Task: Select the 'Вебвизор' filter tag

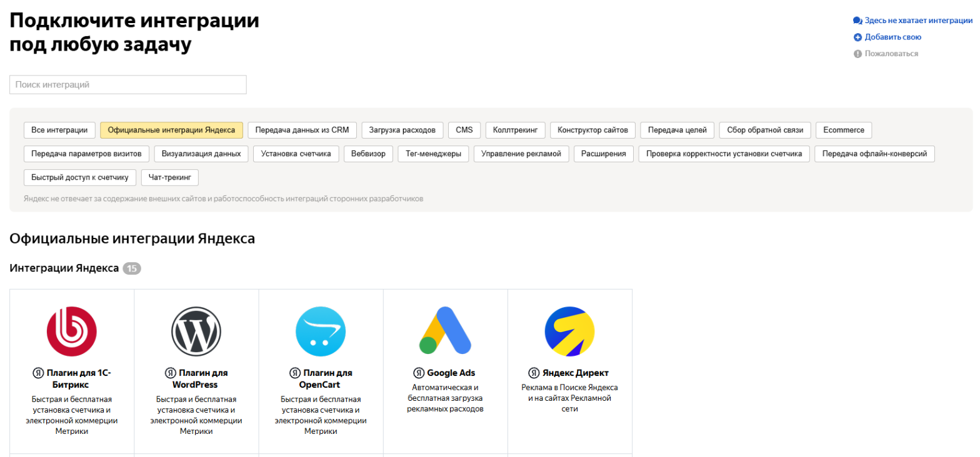Action: [x=369, y=154]
